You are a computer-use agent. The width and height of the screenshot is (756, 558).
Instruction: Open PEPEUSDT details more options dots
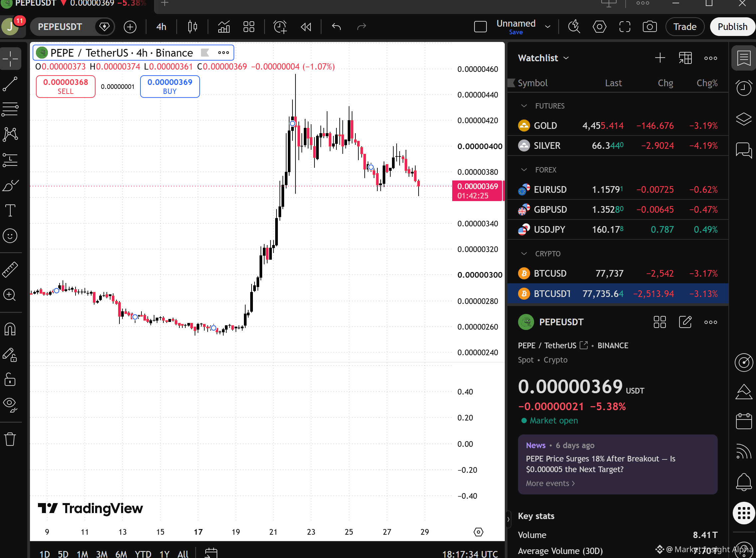710,322
